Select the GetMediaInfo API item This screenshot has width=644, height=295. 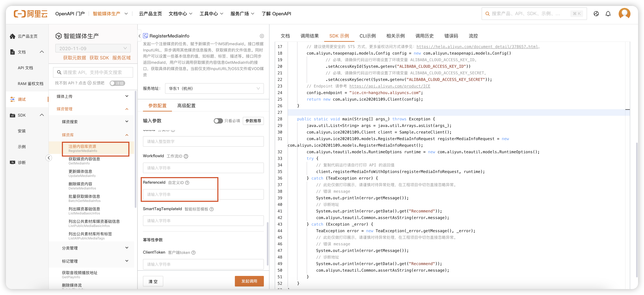click(84, 161)
